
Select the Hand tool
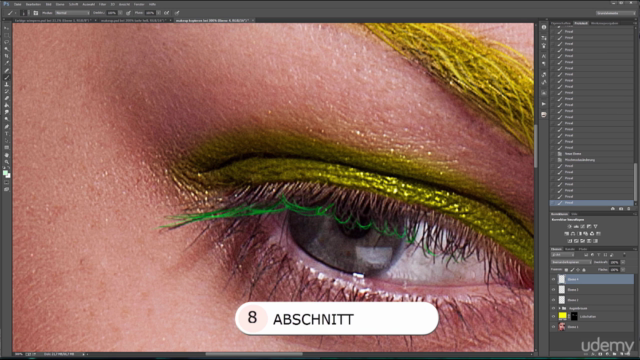(x=7, y=155)
